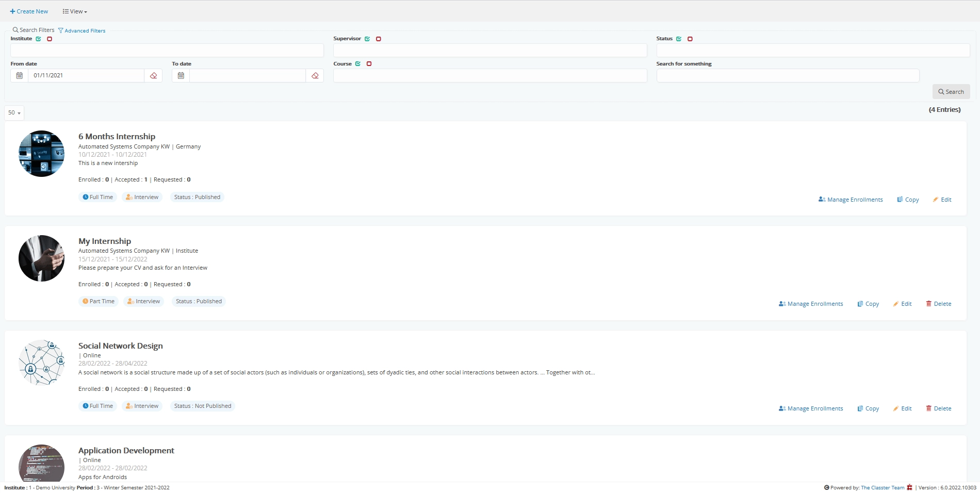980x493 pixels.
Task: Open the Social Network Design title
Action: pos(121,346)
